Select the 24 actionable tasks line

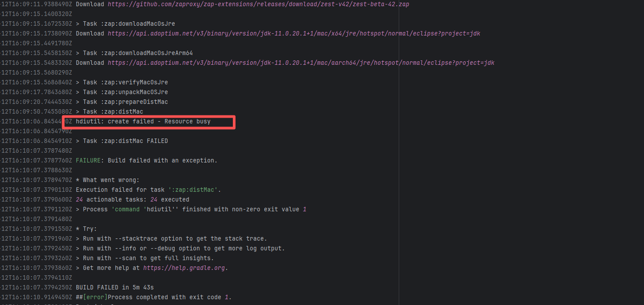[x=132, y=199]
